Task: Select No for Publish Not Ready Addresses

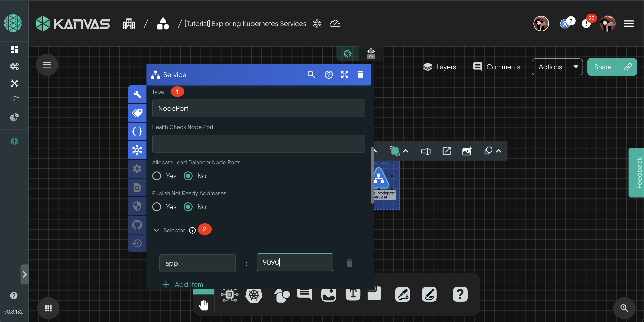Action: pos(188,207)
